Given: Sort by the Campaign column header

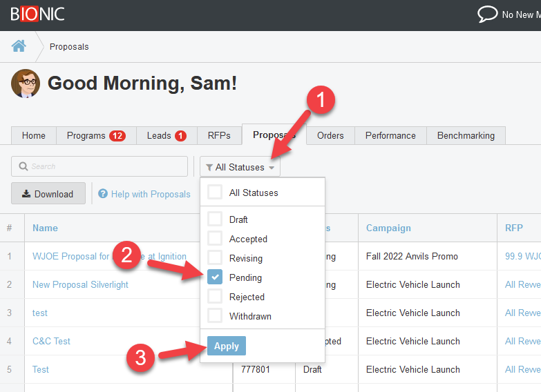Looking at the screenshot, I should click(388, 228).
